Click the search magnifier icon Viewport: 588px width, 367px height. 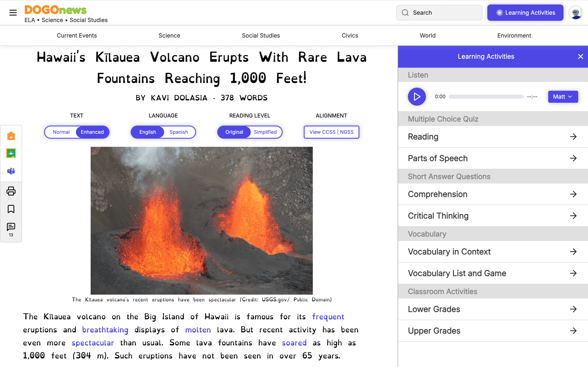pos(405,12)
